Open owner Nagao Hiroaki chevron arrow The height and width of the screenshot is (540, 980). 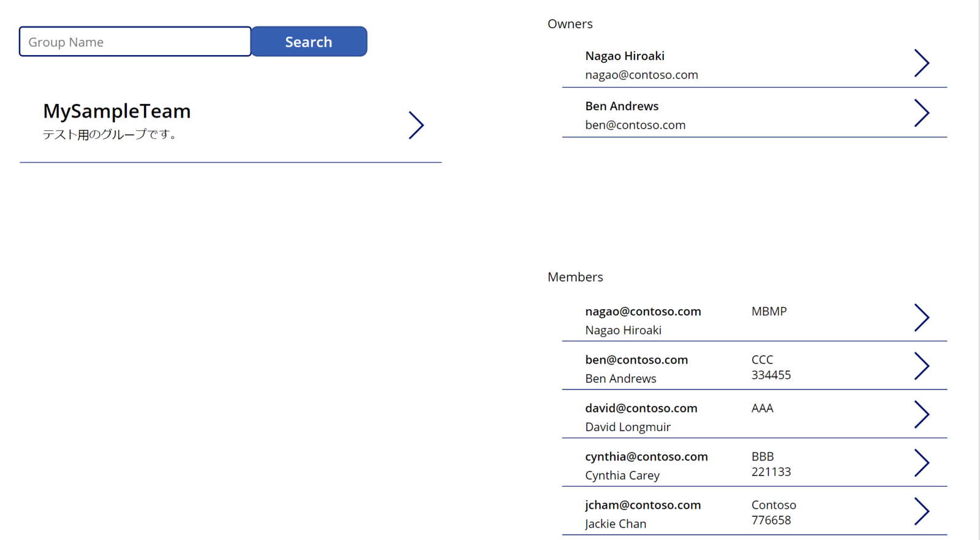coord(922,63)
